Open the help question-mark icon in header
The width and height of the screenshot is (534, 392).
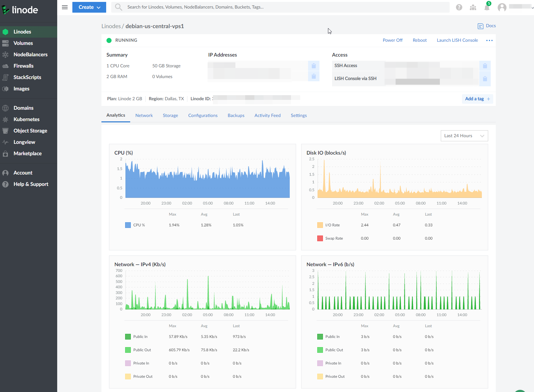pyautogui.click(x=459, y=7)
